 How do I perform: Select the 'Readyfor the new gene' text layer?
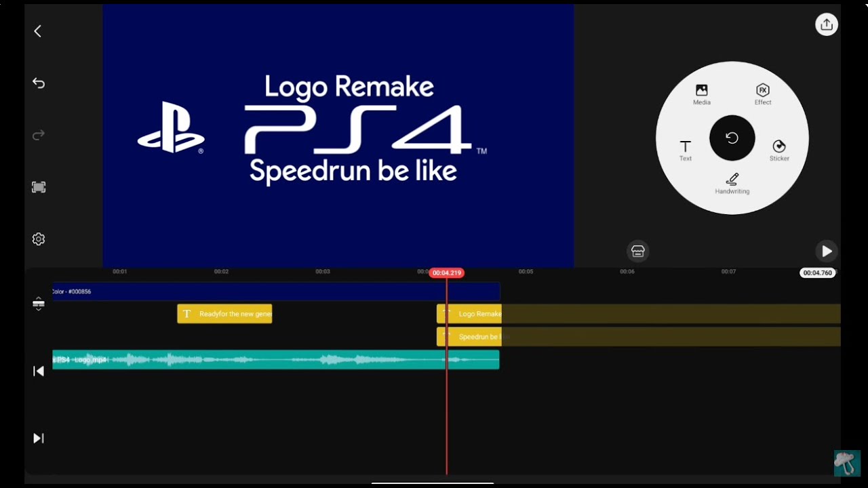coord(224,314)
